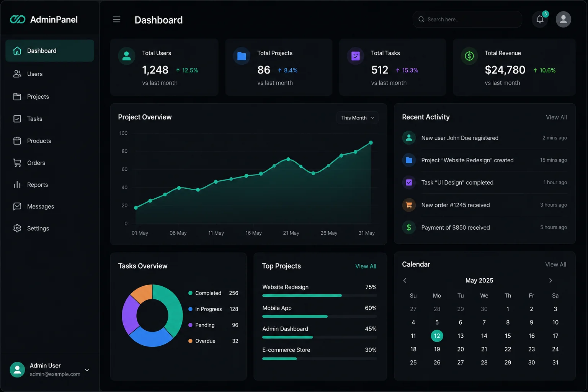Click the AdminPanel logo icon
588x392 pixels.
click(18, 20)
